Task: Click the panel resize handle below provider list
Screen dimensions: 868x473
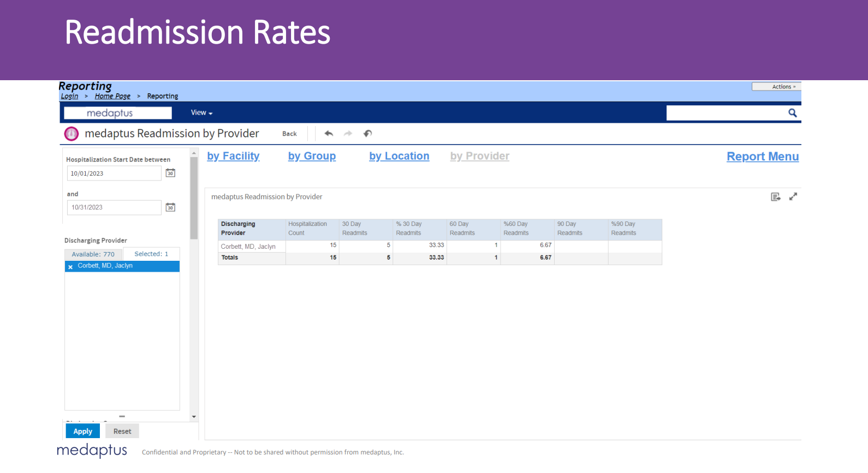Action: pos(122,416)
